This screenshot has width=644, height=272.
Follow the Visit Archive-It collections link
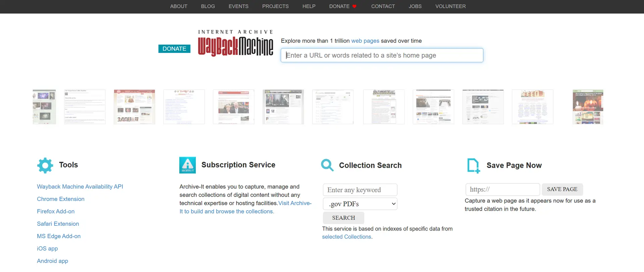[x=245, y=207]
